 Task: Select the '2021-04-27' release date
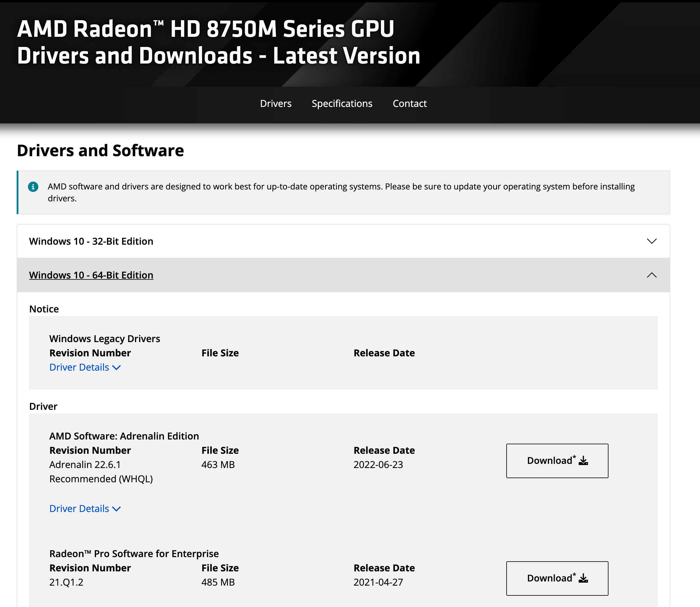(x=378, y=582)
